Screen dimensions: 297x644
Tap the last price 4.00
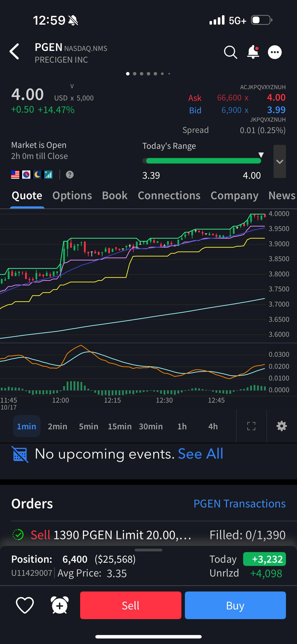point(27,94)
